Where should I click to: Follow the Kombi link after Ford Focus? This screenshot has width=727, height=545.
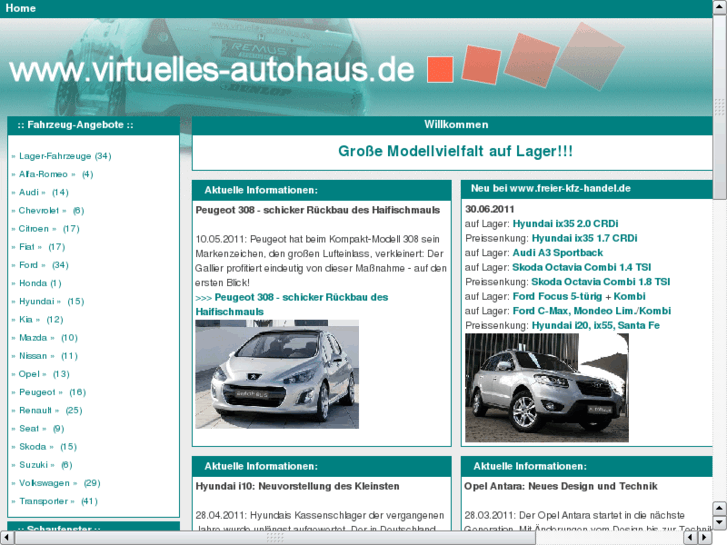(629, 296)
